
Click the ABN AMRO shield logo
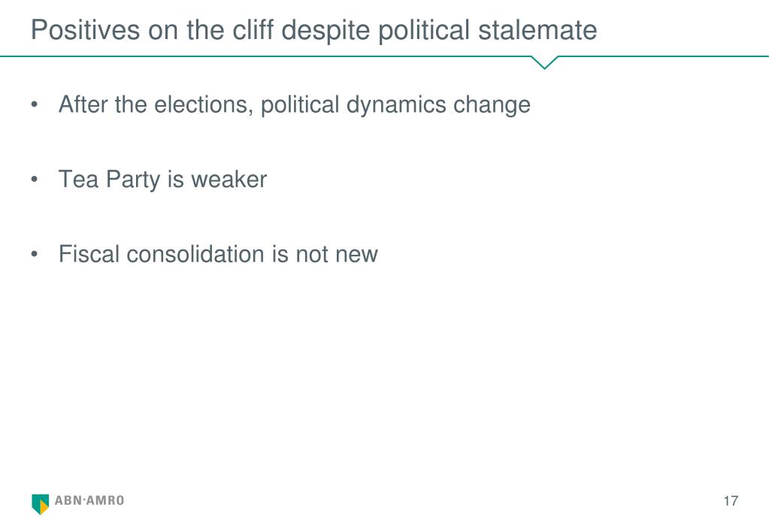[x=40, y=503]
